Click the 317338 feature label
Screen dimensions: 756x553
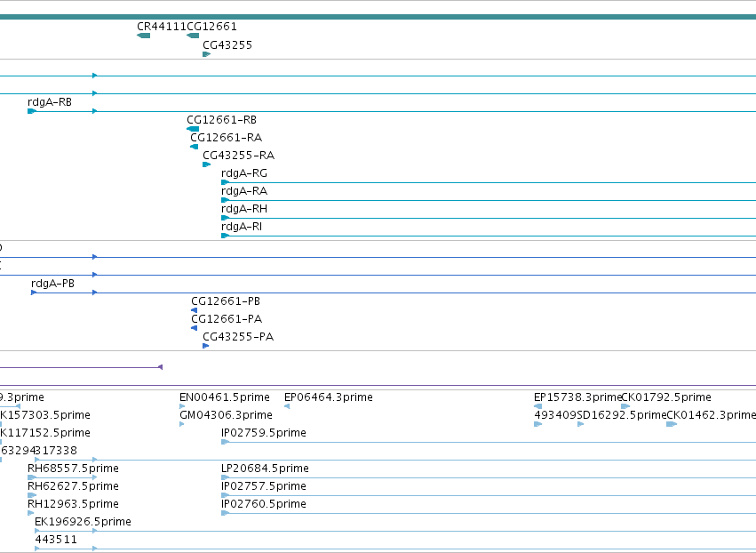(56, 451)
